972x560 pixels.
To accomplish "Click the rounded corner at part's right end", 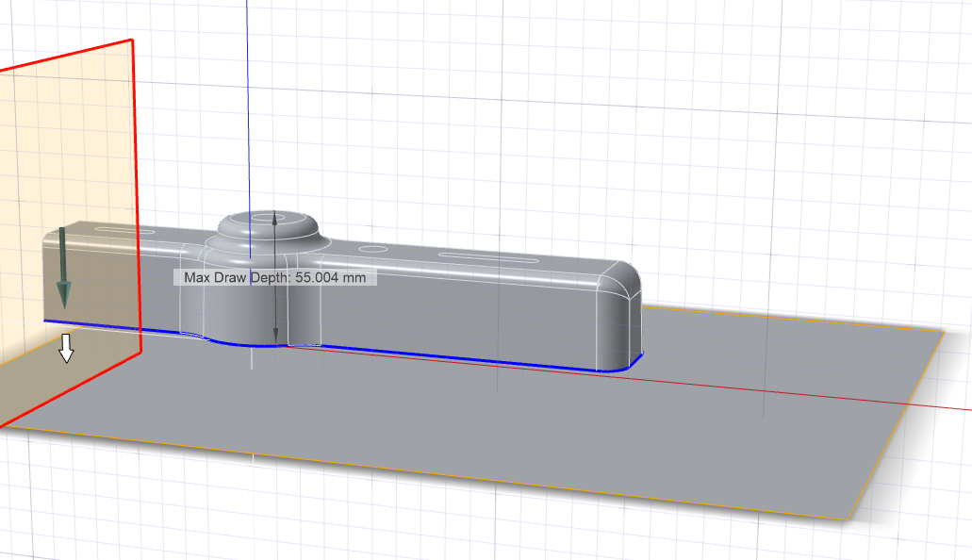I will [x=623, y=284].
